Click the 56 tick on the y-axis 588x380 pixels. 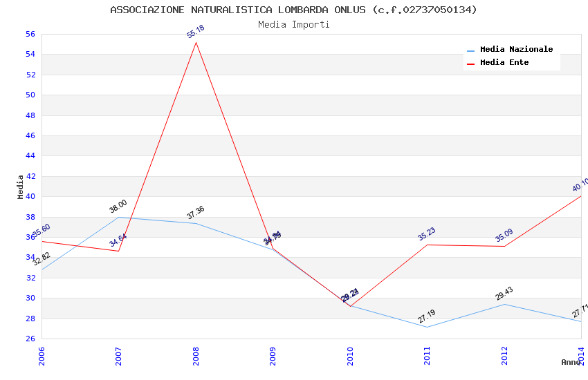(30, 34)
